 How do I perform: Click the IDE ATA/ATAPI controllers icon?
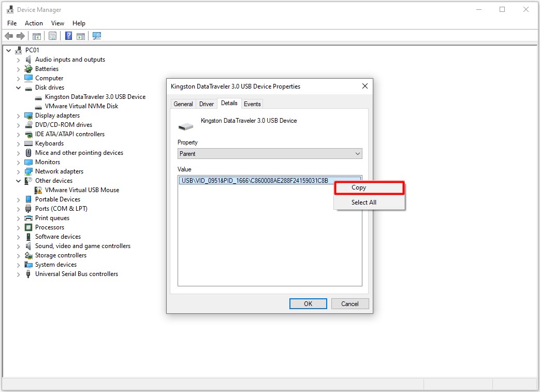tap(28, 134)
